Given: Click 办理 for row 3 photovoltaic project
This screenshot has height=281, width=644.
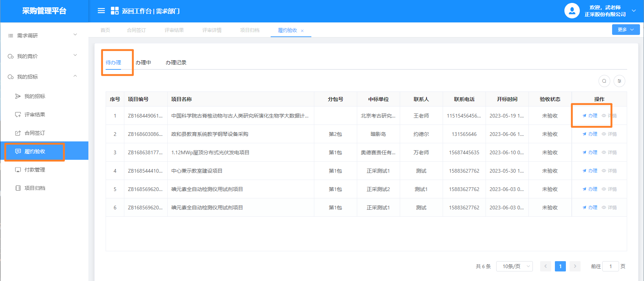Looking at the screenshot, I should (590, 152).
